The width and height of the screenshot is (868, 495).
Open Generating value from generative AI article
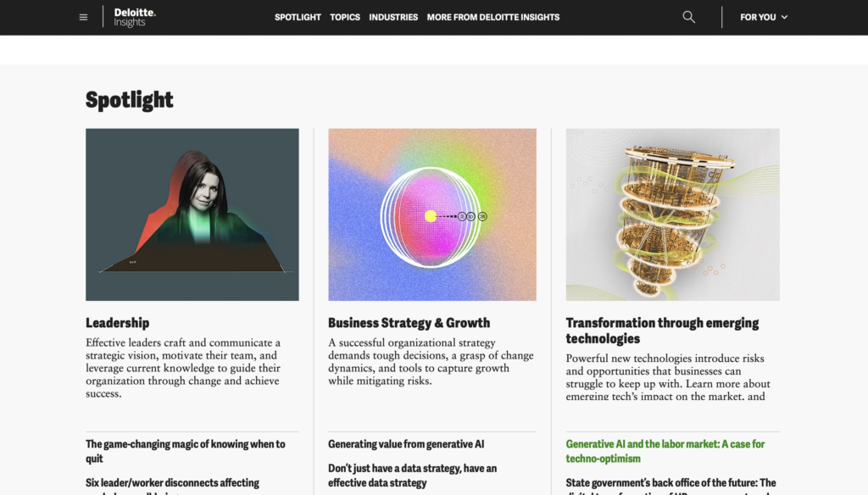406,444
